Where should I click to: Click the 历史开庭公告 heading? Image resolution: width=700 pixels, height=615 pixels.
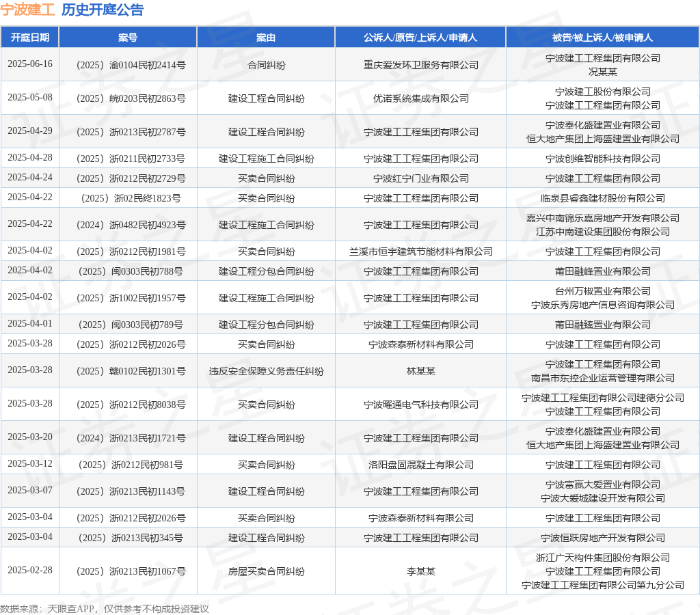click(103, 10)
